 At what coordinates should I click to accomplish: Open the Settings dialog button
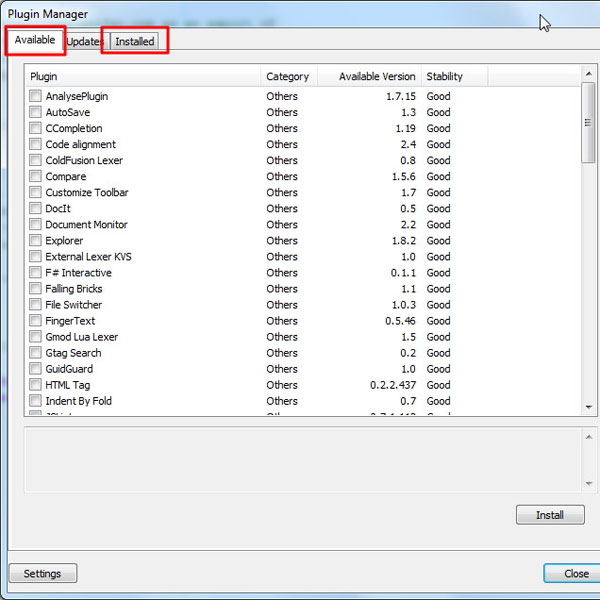click(x=42, y=574)
